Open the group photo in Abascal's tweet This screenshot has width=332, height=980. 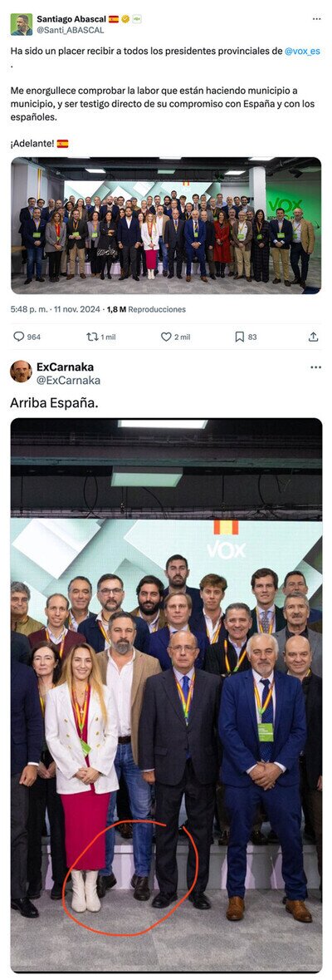166,225
